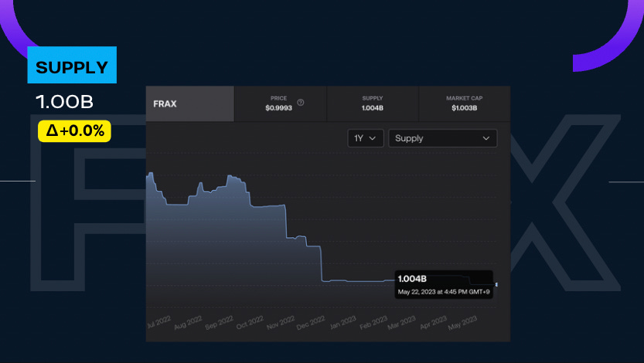The height and width of the screenshot is (363, 644).
Task: Click the Dec 2022 axis label
Action: pyautogui.click(x=311, y=322)
